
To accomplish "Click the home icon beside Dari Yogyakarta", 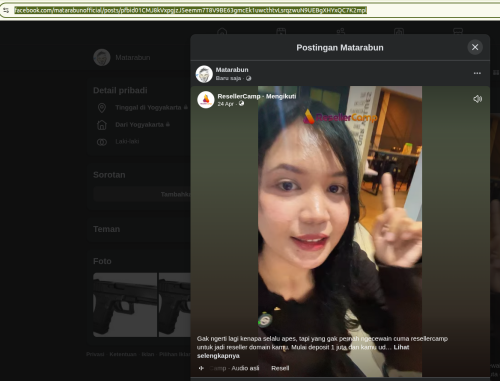I will click(x=102, y=125).
